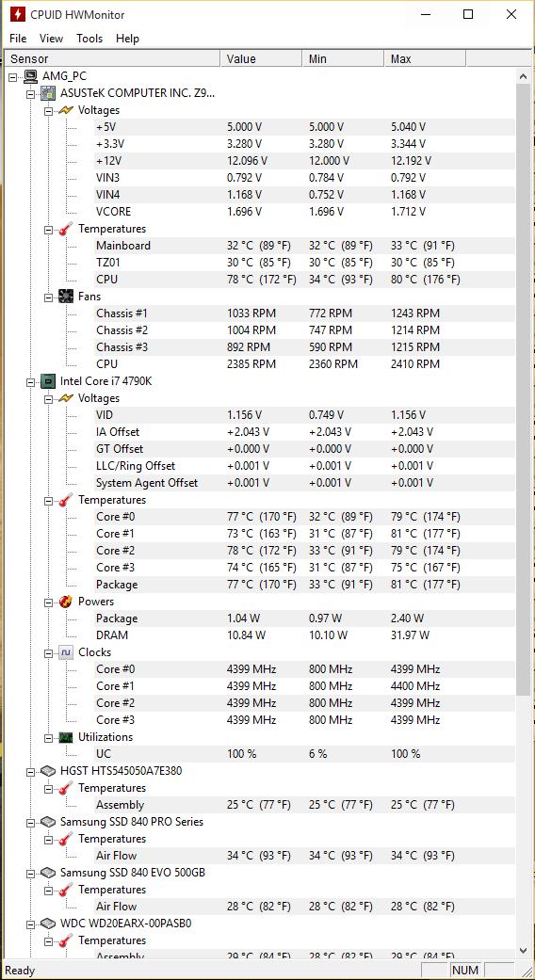The width and height of the screenshot is (535, 980).
Task: Collapse the AMG_PC root node
Action: pyautogui.click(x=13, y=77)
